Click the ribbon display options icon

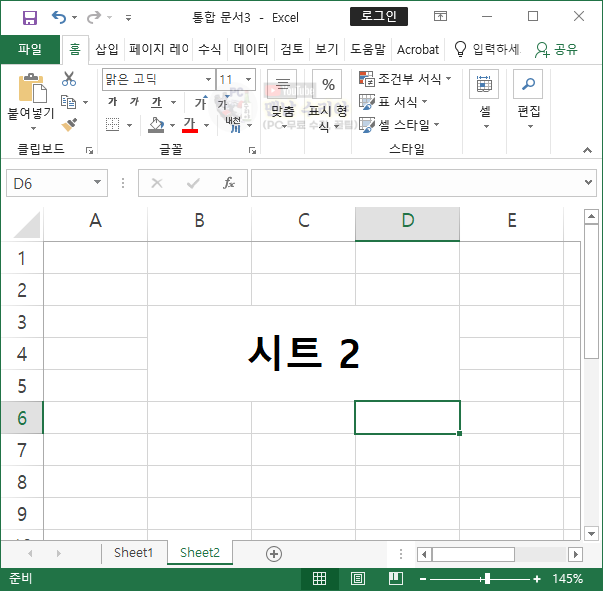pos(440,16)
